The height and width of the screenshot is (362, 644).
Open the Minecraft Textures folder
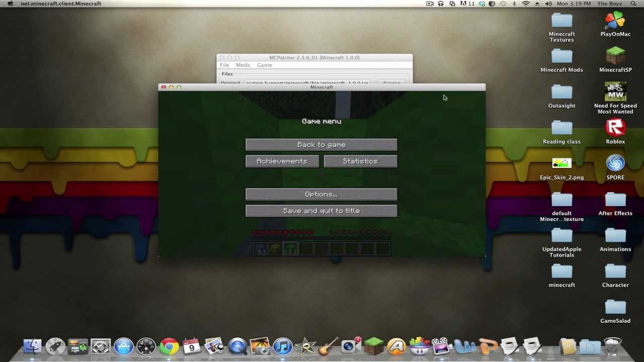click(x=561, y=28)
